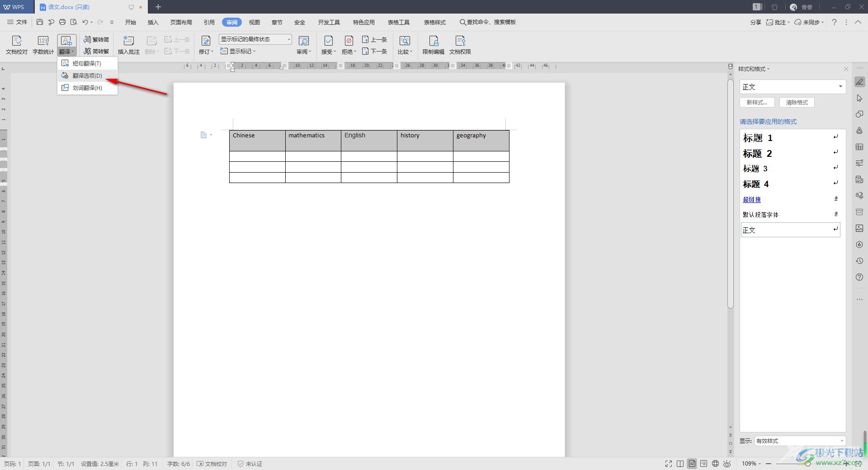Go to 上一条 previous change
Image resolution: width=868 pixels, height=470 pixels.
[x=374, y=40]
